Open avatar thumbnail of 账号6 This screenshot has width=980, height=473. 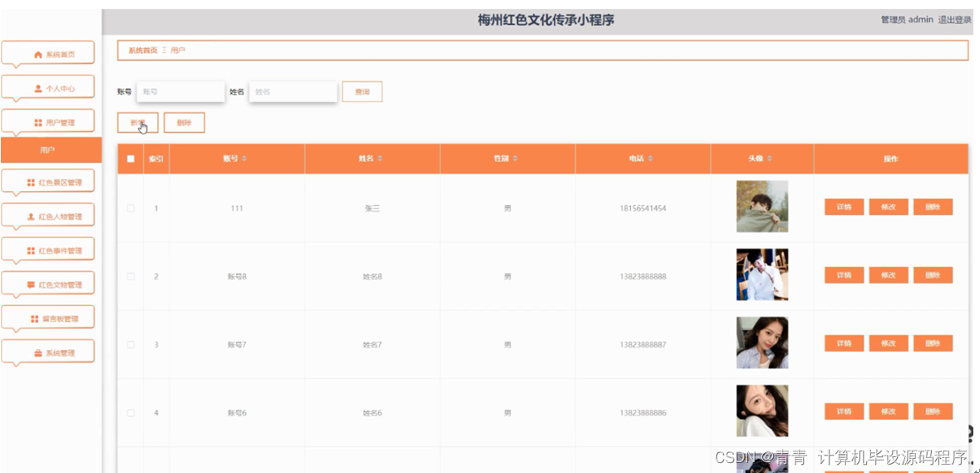pyautogui.click(x=762, y=411)
